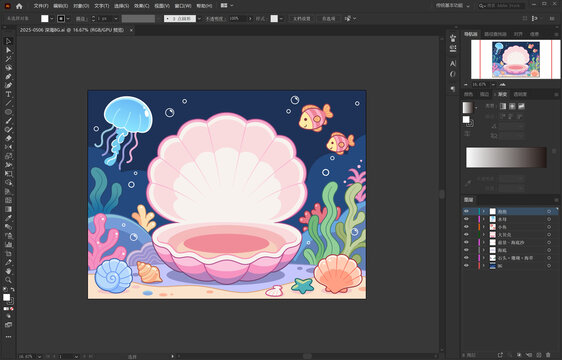Click the gradient slider bar
Viewport: 562px width, 360px height.
click(506, 157)
